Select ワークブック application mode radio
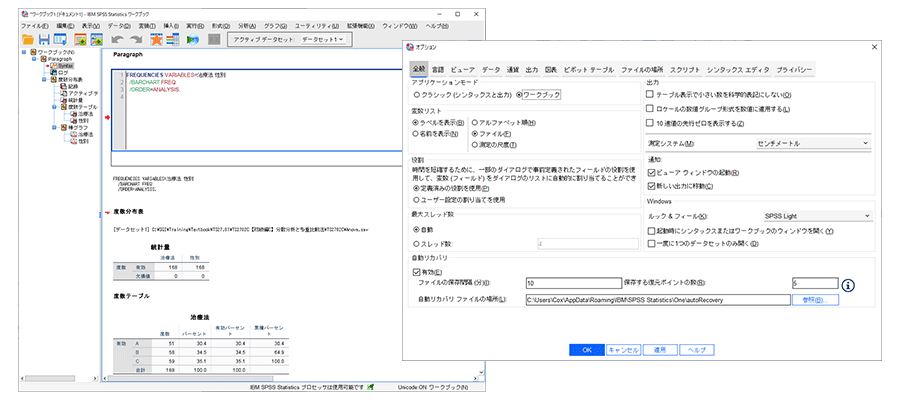 pyautogui.click(x=519, y=95)
